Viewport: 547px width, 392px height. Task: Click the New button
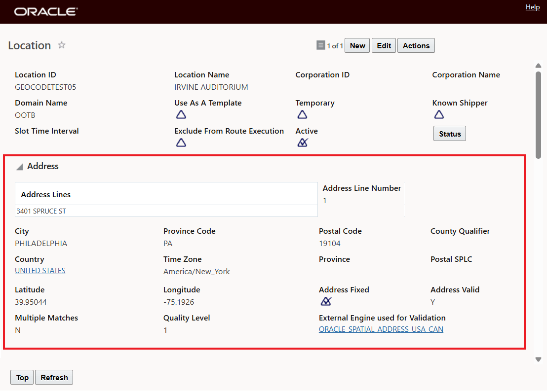pos(357,45)
